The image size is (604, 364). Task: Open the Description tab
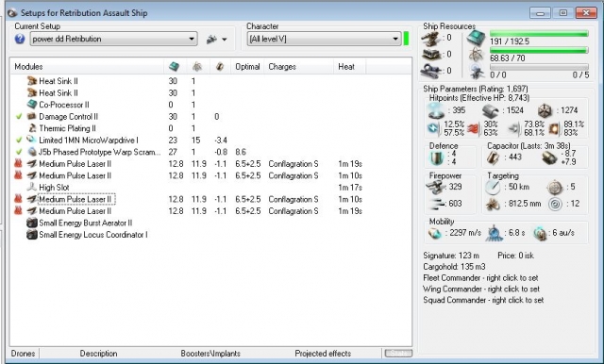click(98, 354)
